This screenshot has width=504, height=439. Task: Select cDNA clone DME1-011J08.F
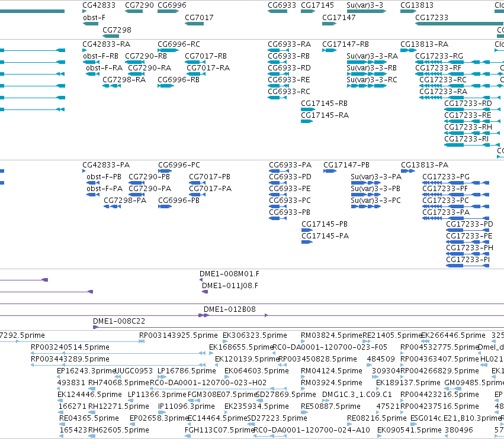230,286
